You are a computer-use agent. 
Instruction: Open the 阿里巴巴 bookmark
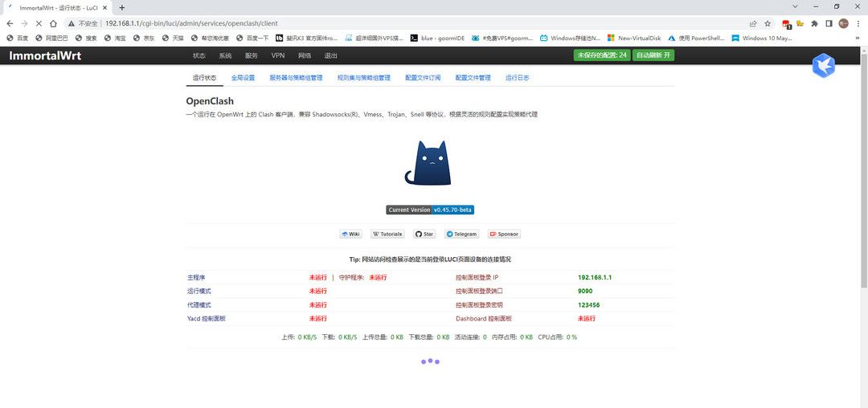51,38
